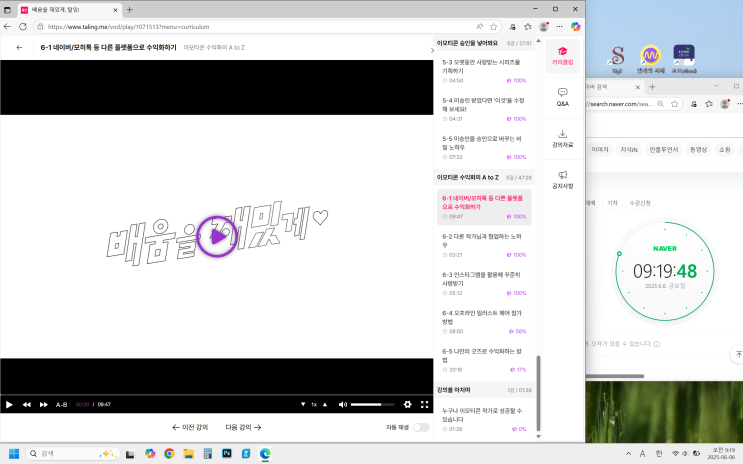Rewind the video with the double-left arrow

click(x=27, y=404)
